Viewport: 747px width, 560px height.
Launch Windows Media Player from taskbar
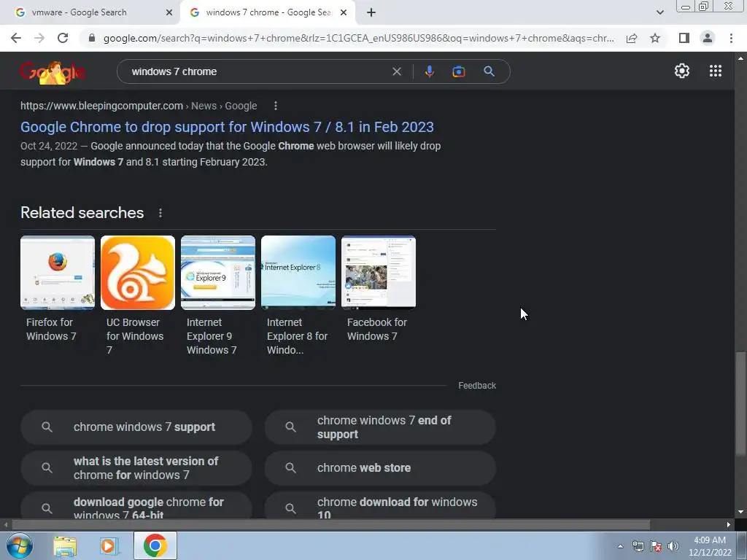click(109, 546)
